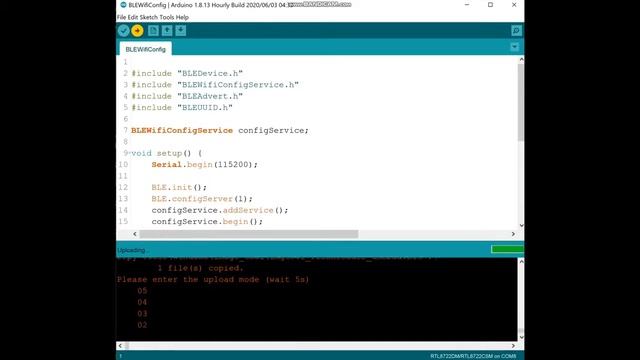Close the Arduino IDE window
The height and width of the screenshot is (360, 640).
tap(514, 5)
